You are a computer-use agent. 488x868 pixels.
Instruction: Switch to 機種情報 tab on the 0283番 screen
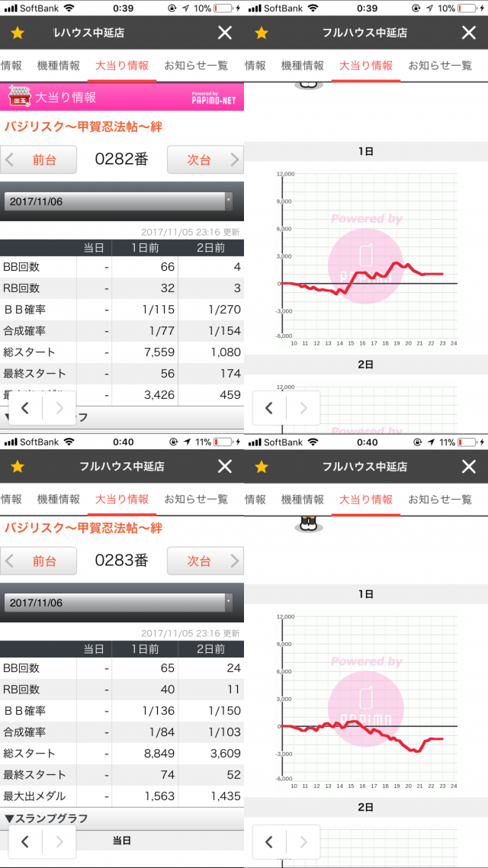(58, 500)
